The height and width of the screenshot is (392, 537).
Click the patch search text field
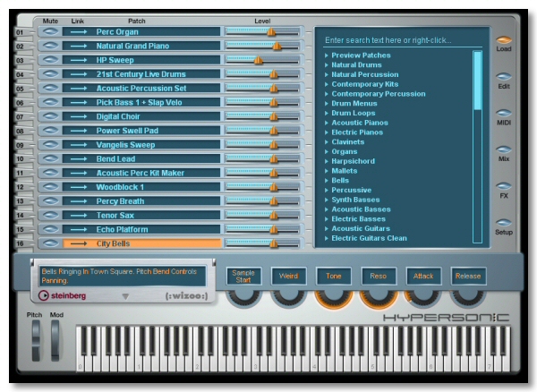point(403,40)
